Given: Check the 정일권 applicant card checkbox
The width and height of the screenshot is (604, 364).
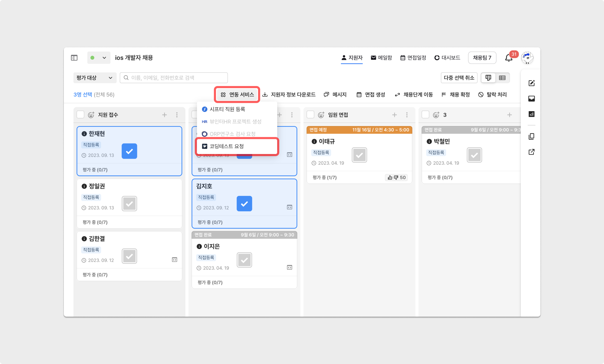Looking at the screenshot, I should tap(129, 204).
